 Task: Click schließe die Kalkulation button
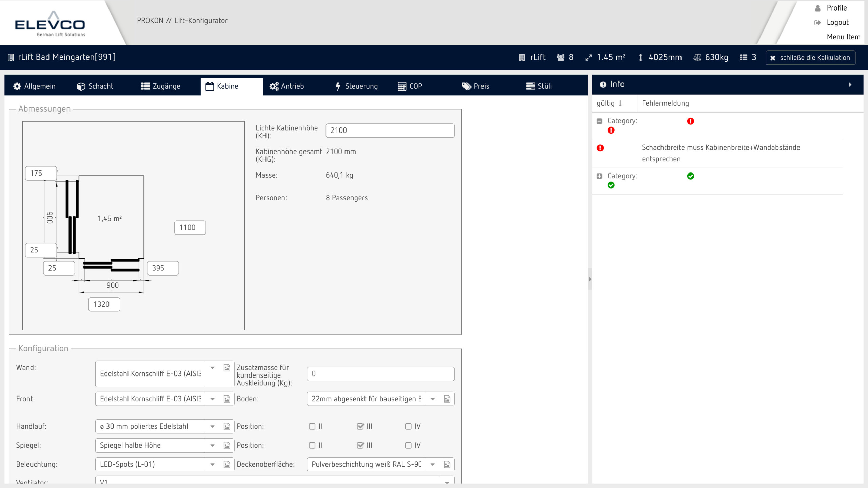click(x=810, y=58)
